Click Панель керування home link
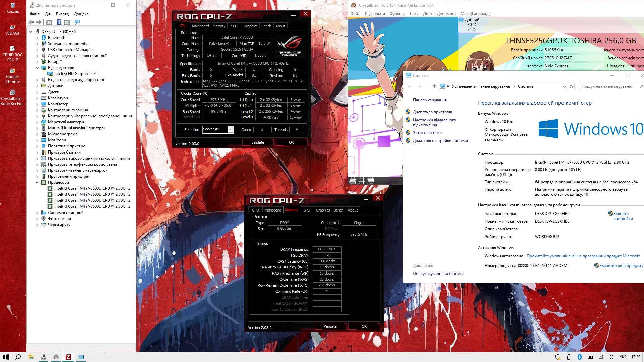Image resolution: width=644 pixels, height=362 pixels. pyautogui.click(x=430, y=100)
